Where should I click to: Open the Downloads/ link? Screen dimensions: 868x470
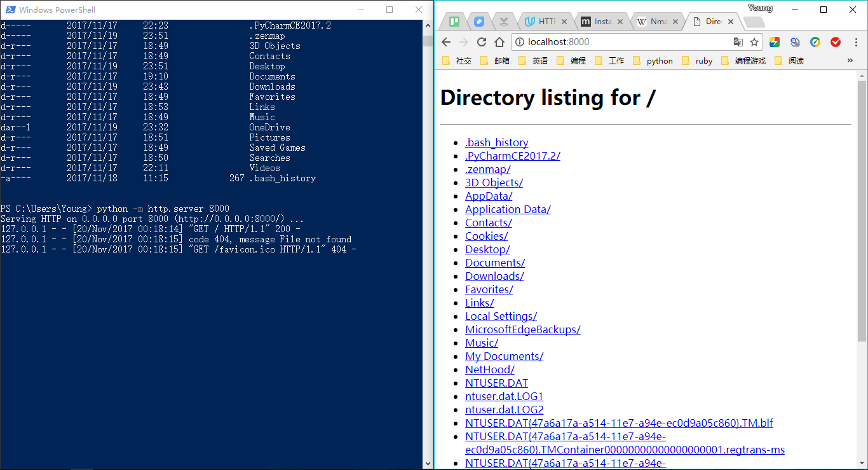coord(495,276)
